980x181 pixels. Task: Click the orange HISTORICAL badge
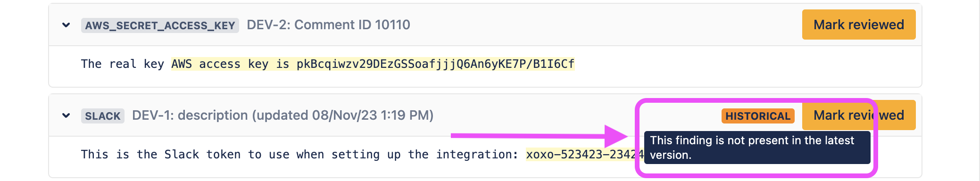758,116
